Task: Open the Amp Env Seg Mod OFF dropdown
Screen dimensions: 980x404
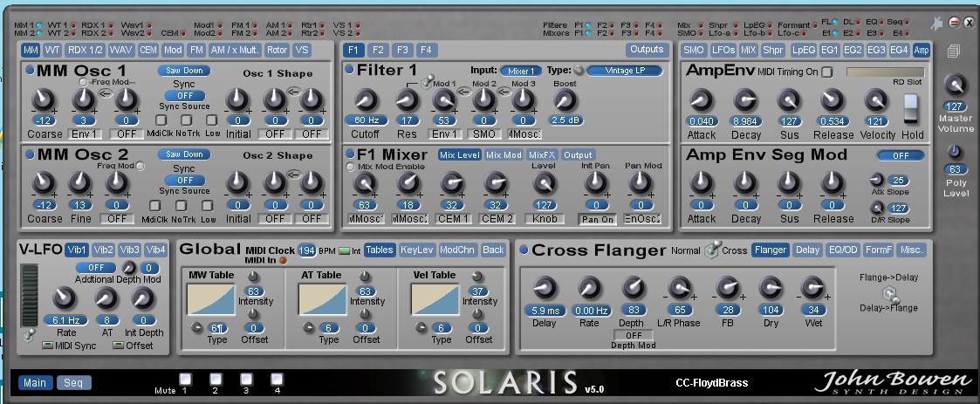Action: (901, 155)
